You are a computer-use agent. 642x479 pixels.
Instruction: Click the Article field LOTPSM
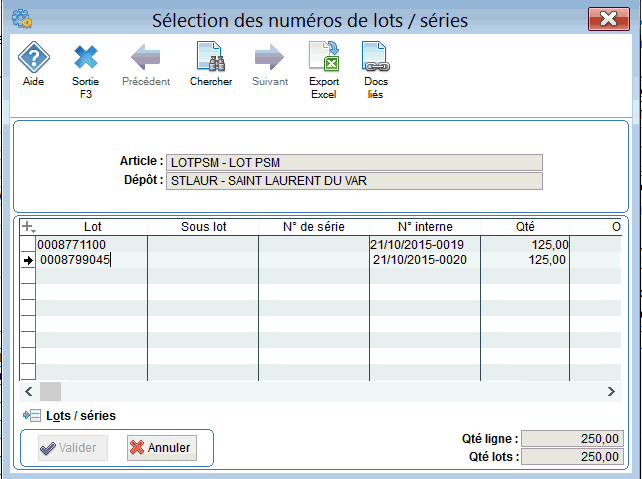[354, 162]
